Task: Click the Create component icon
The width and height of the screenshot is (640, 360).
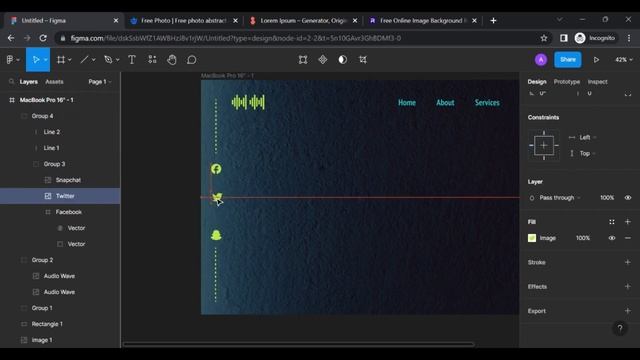Action: 323,60
